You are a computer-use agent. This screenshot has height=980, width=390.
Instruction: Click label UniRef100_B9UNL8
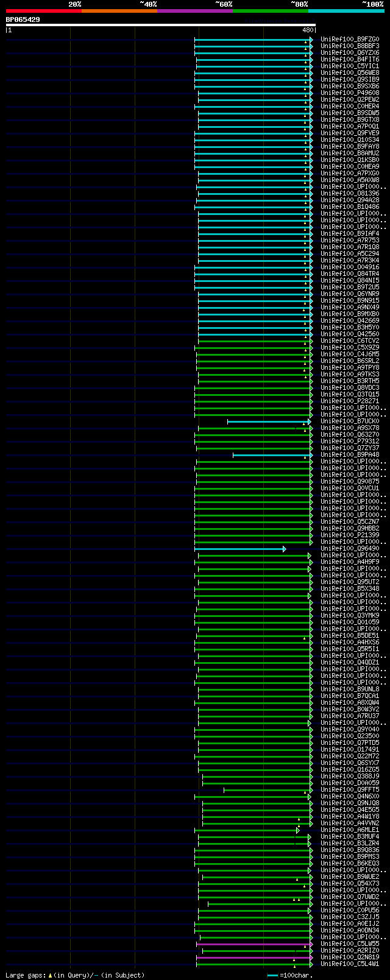coord(350,689)
